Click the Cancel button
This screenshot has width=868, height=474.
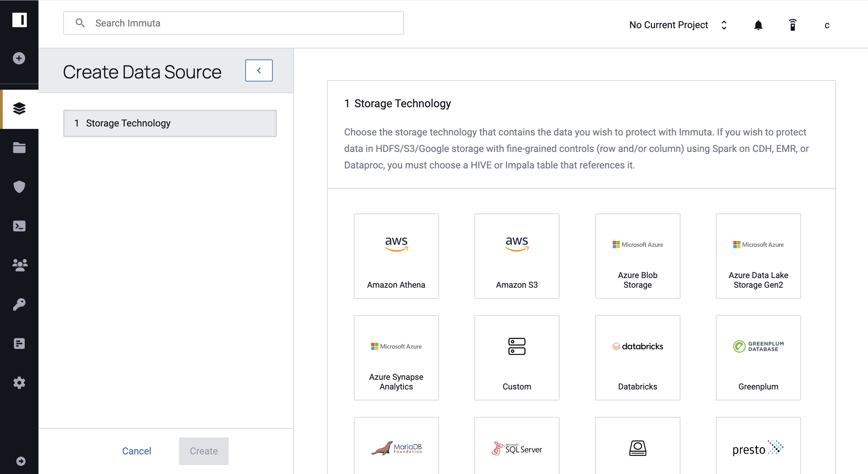click(136, 450)
